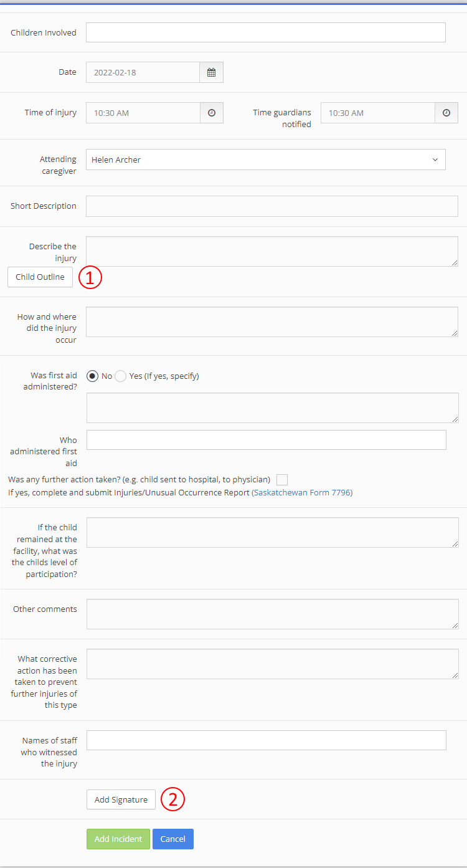Open the Time guardians notified clock picker
Screen dimensions: 467x868
pos(446,112)
